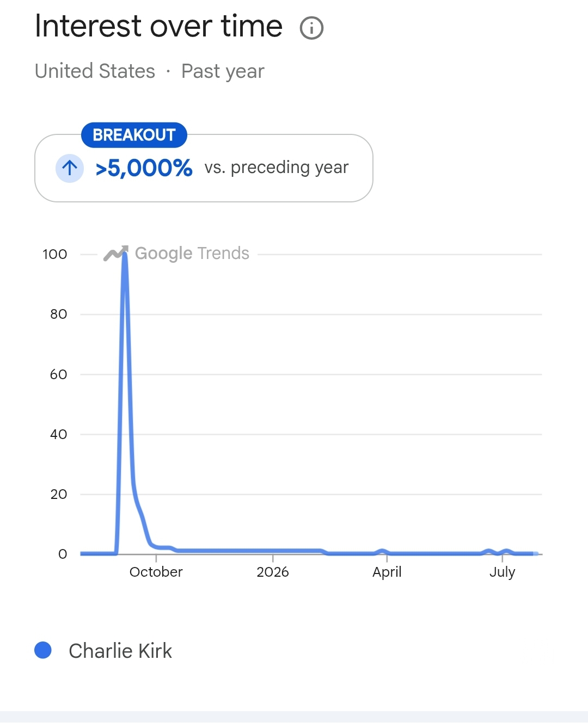
Task: Click the United States region text
Action: tap(95, 71)
